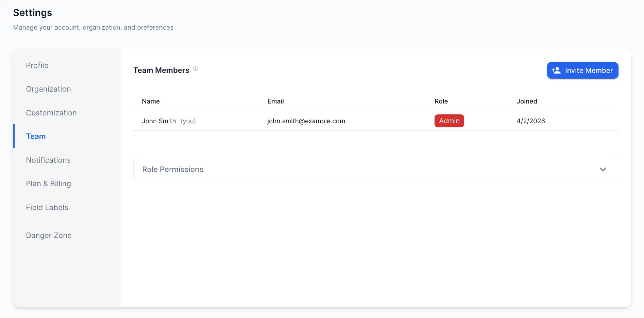
Task: Switch to the Profile settings tab
Action: (x=37, y=65)
